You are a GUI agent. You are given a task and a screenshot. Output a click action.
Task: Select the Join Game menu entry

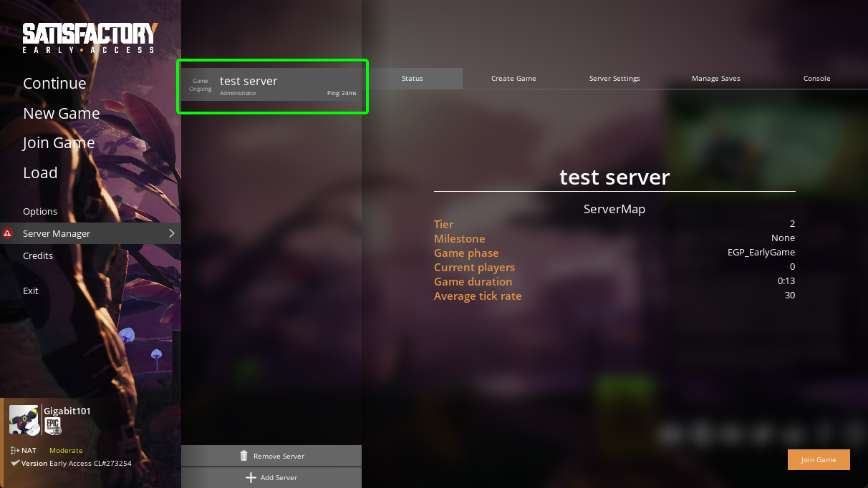(59, 143)
